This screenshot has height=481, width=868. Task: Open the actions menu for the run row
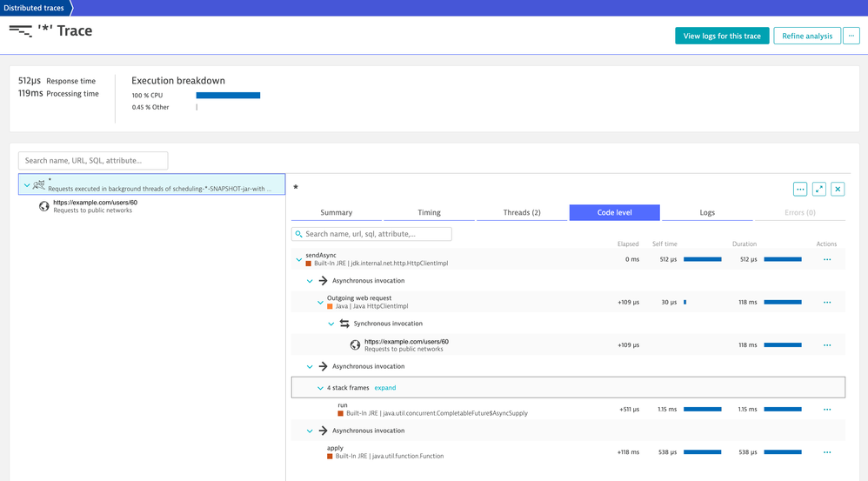click(x=827, y=409)
